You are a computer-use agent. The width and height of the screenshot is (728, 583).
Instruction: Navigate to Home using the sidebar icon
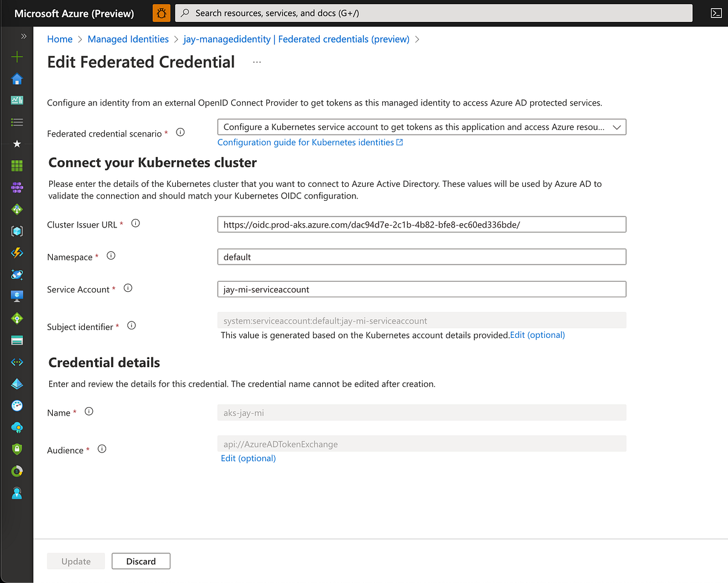point(16,79)
